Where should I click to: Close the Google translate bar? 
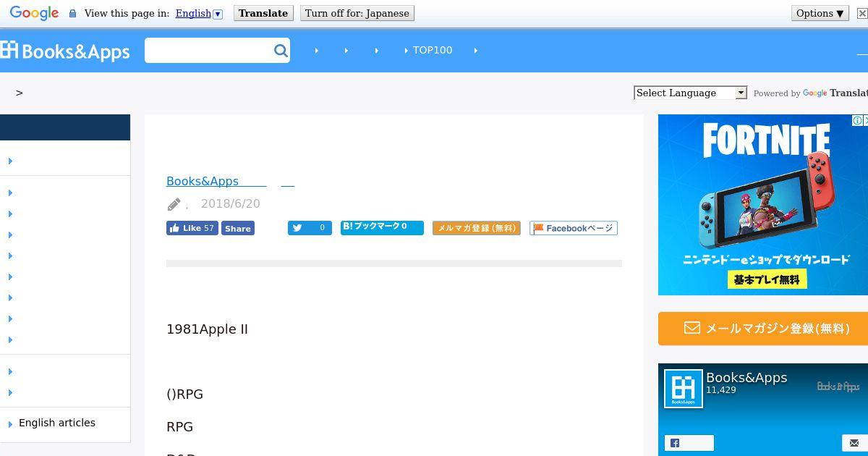pos(862,13)
